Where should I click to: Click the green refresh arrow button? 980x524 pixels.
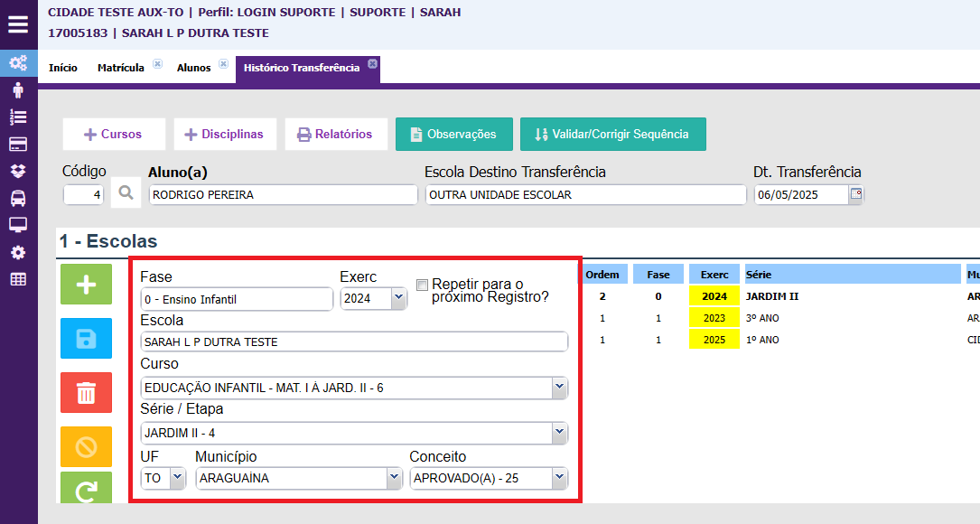click(86, 490)
